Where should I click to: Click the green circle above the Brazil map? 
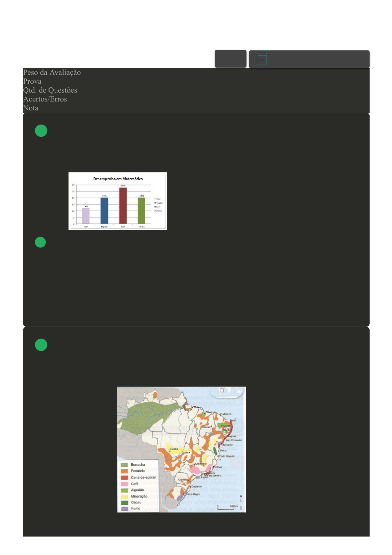pos(41,345)
